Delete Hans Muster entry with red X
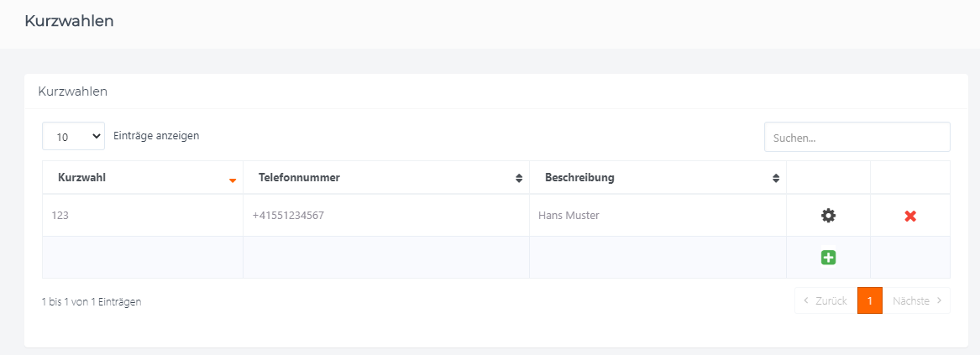The width and height of the screenshot is (980, 355). tap(910, 217)
